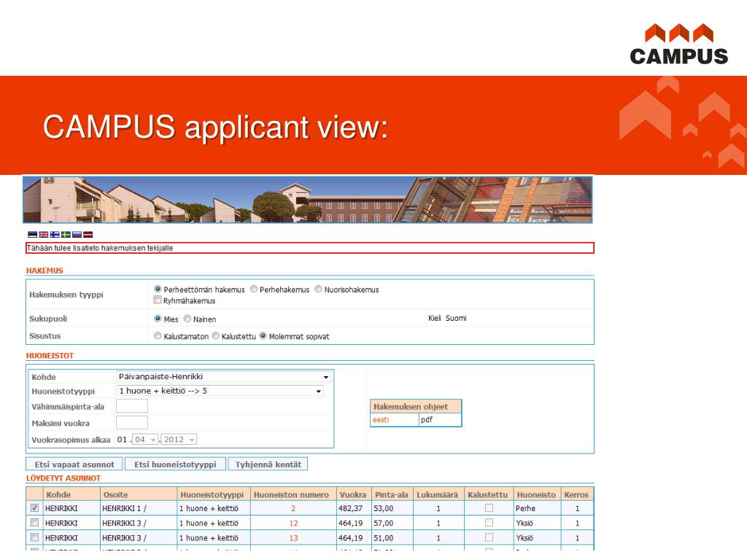Viewport: 747px width, 560px height.
Task: Click the Vähimmäispinta-ala input field
Action: (132, 406)
